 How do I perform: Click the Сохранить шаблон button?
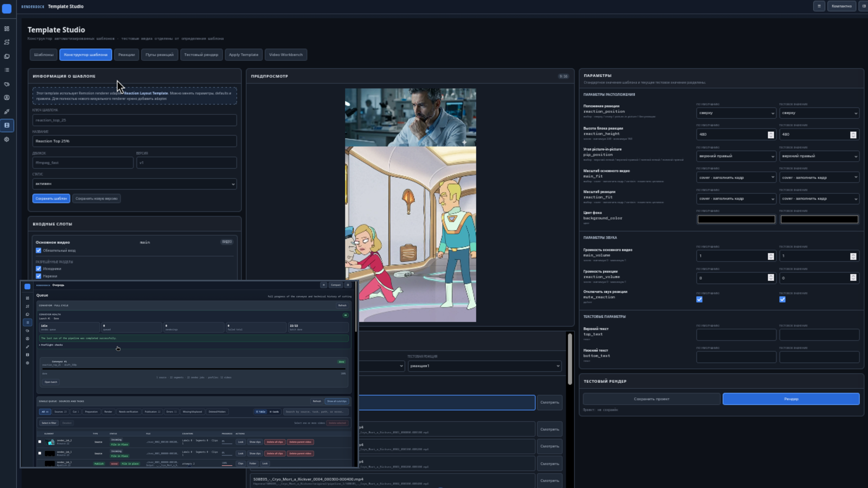(x=52, y=198)
